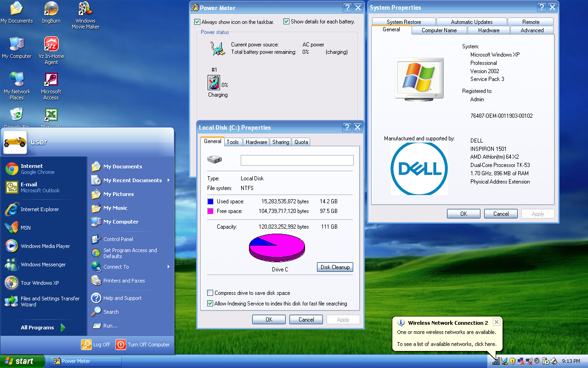Uncheck Allow Indexing Service to index disk

[210, 304]
